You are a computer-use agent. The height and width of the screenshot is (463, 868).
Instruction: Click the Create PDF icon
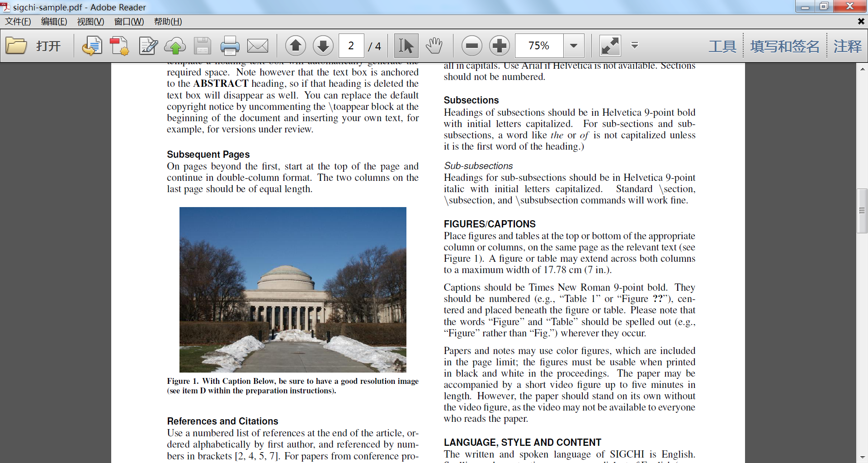click(119, 46)
